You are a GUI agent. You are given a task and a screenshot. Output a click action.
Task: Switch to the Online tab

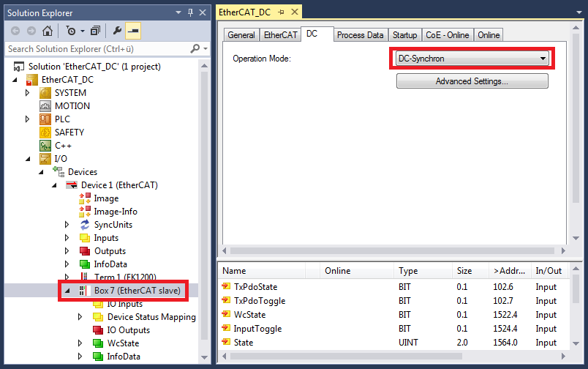tap(489, 35)
